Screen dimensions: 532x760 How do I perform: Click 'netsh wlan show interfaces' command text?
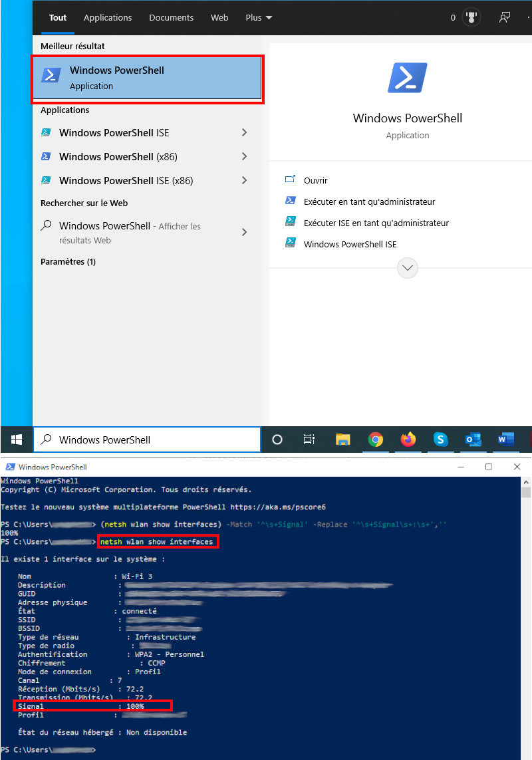coord(157,541)
